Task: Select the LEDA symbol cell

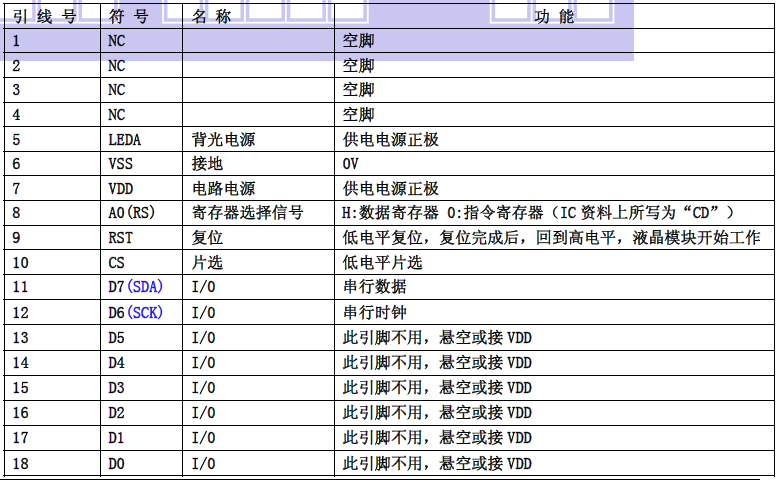Action: 125,140
